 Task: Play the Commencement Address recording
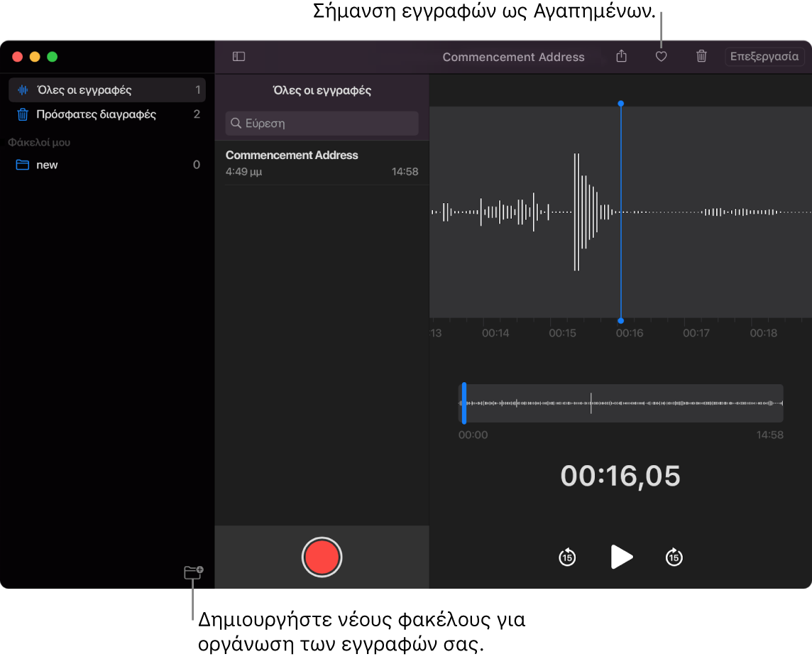tap(620, 557)
